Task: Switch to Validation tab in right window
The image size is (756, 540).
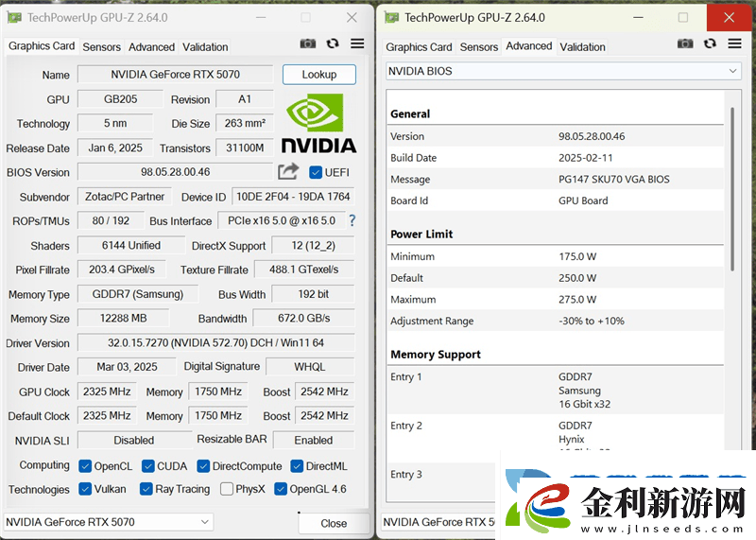Action: [x=582, y=46]
